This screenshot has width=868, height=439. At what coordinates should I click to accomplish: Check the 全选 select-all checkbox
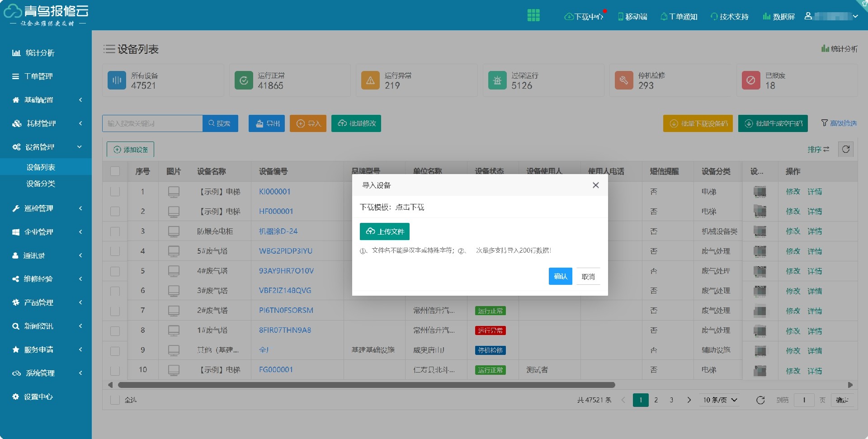tap(115, 400)
